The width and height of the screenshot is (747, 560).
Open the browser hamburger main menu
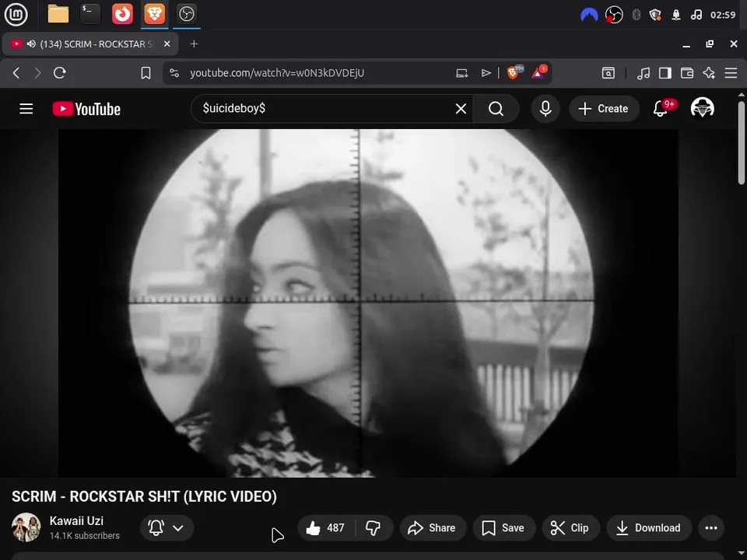point(731,73)
